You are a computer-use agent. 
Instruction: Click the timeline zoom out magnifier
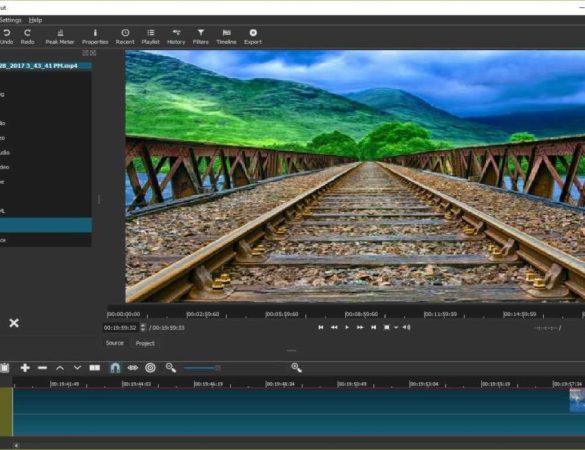coord(171,368)
